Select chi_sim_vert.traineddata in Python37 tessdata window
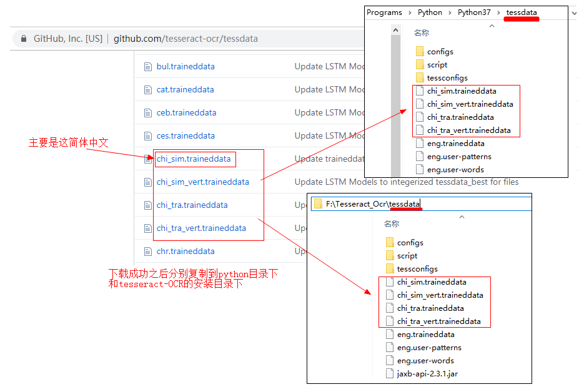Screen dimensions: 579x392 [470, 104]
